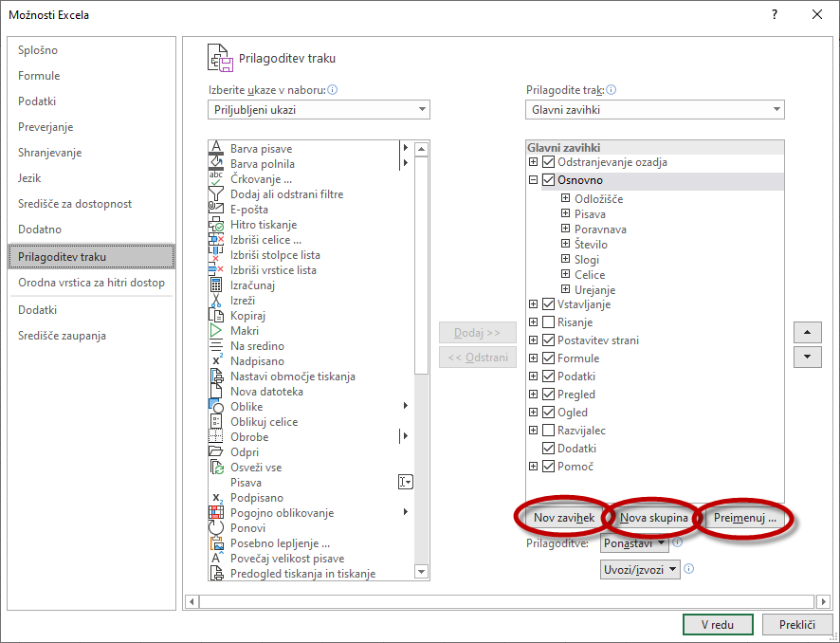Click the Posebno lepljenje paste icon
The height and width of the screenshot is (643, 840).
[x=216, y=542]
